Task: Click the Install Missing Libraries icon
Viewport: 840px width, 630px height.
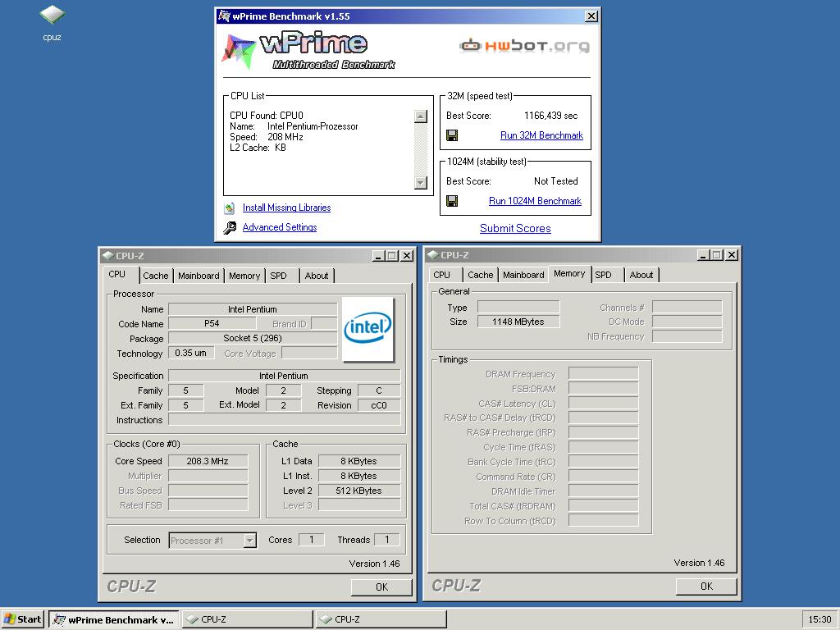Action: point(230,208)
